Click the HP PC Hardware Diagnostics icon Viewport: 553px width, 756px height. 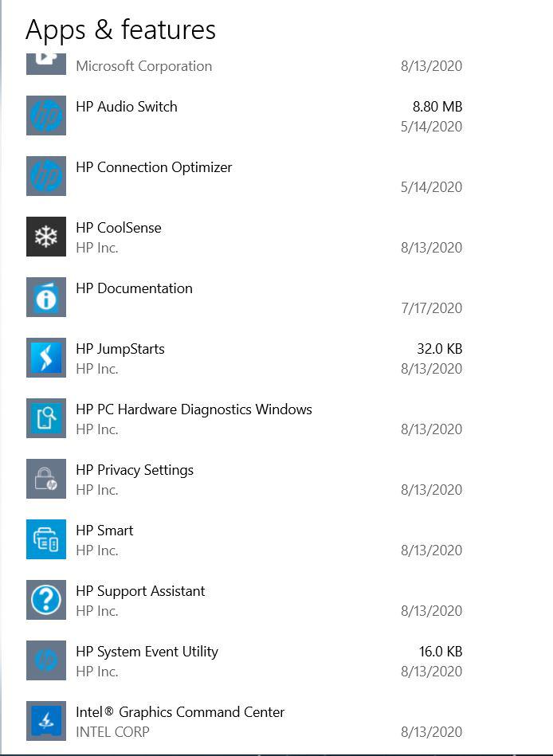[x=45, y=418]
